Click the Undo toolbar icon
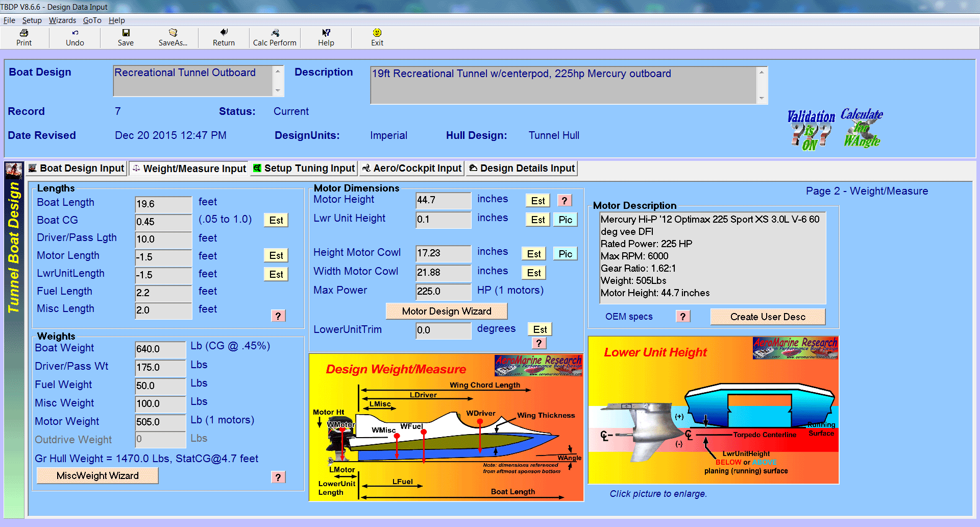This screenshot has height=527, width=980. (x=75, y=38)
